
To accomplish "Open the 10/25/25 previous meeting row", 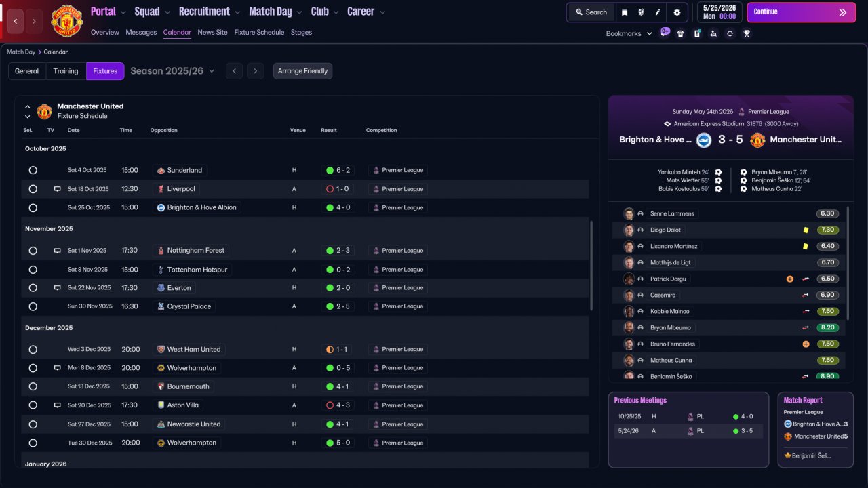I will tap(688, 417).
